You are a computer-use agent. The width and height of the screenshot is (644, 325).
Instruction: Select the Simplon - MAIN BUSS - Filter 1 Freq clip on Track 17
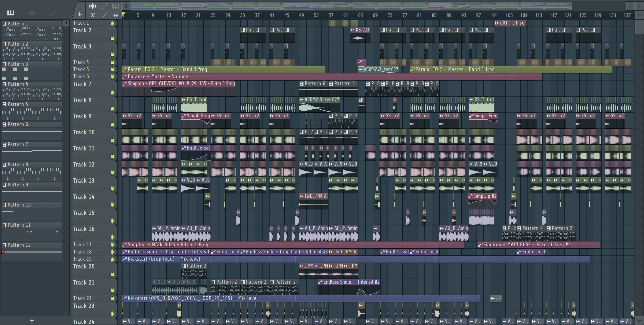click(x=293, y=245)
